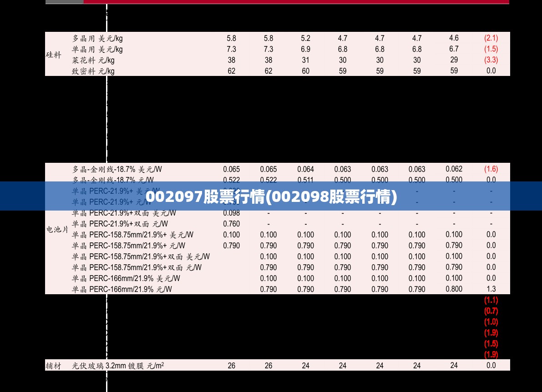Click row label 多晶-金刚线-18.7% 美元/W
The image size is (542, 392).
pyautogui.click(x=117, y=169)
